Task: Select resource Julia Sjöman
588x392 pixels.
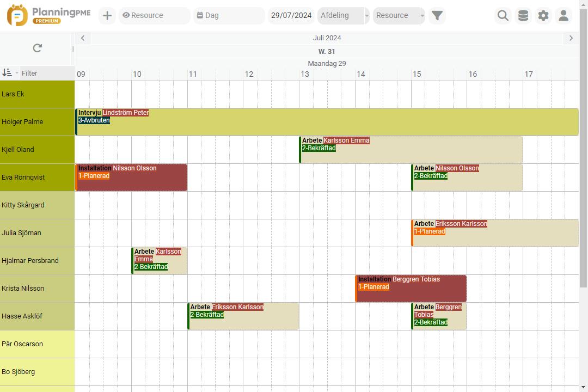Action: click(x=37, y=233)
